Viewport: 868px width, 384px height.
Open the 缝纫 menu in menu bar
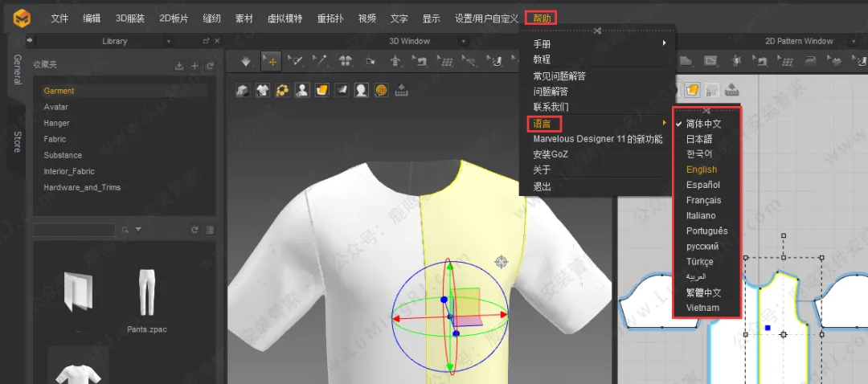[212, 18]
